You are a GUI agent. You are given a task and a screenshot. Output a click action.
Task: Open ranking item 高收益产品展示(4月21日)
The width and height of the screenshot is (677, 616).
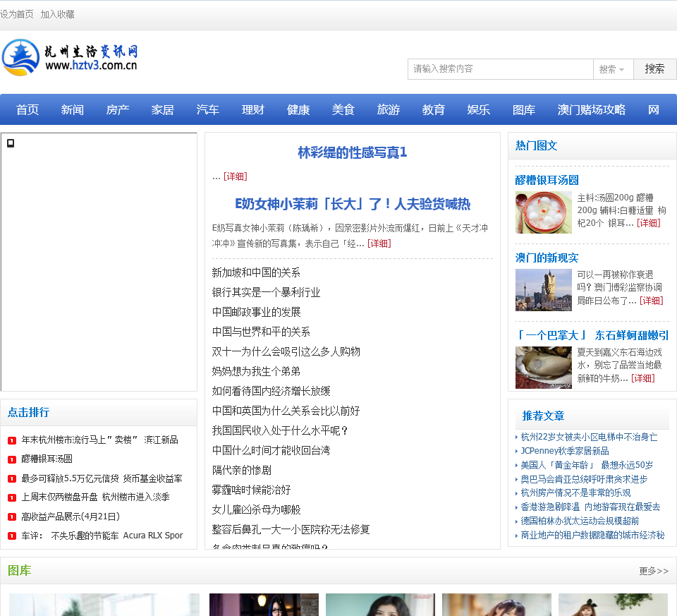(71, 517)
